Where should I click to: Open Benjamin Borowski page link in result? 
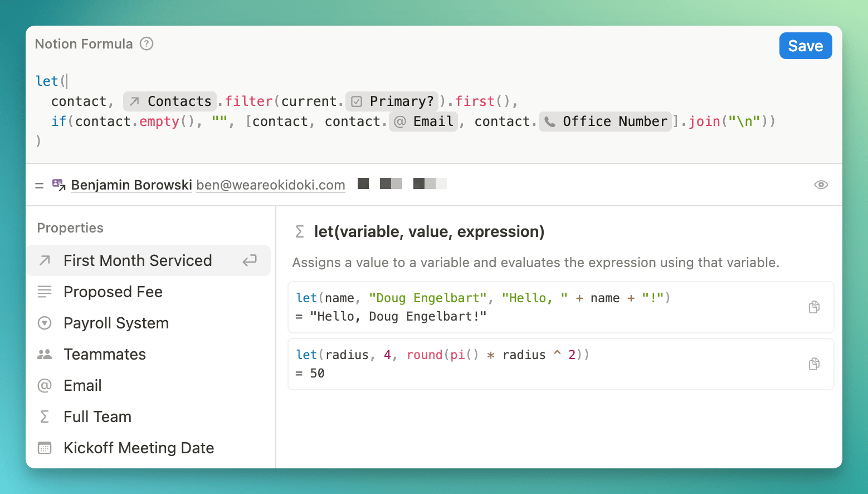point(131,185)
